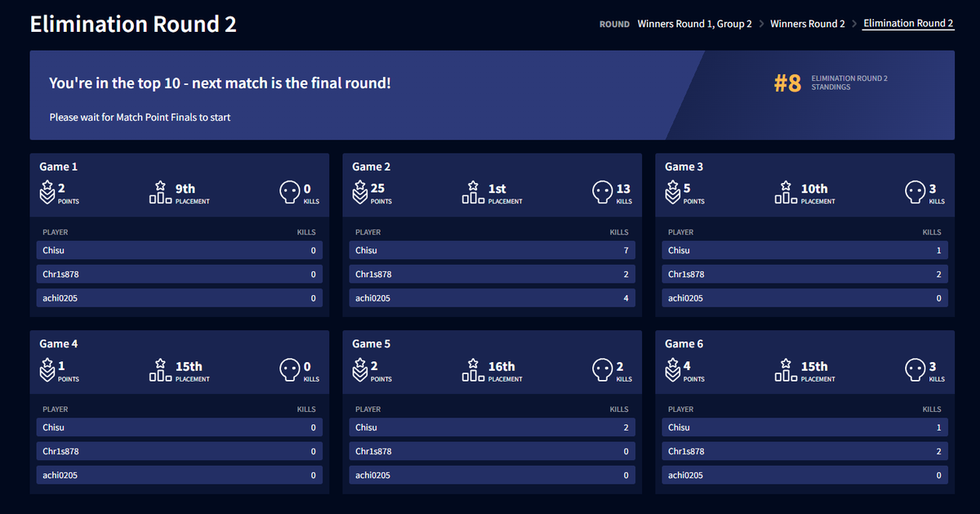Go to Winners Round 2 breadcrumb
This screenshot has width=980, height=514.
click(808, 24)
